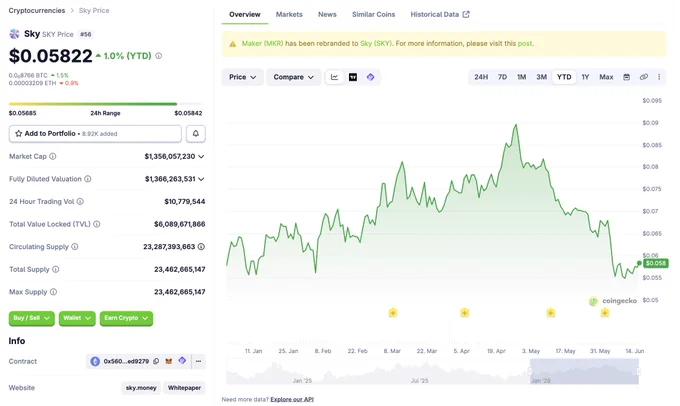
Task: Click star icon in Add to Portfolio
Action: [x=19, y=134]
